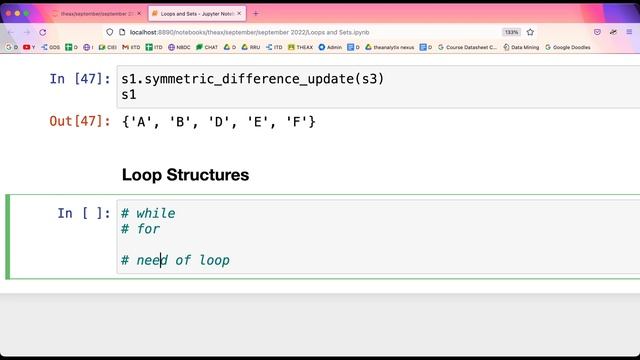640x360 pixels.
Task: Close the Loops and Sets tab
Action: point(239,13)
